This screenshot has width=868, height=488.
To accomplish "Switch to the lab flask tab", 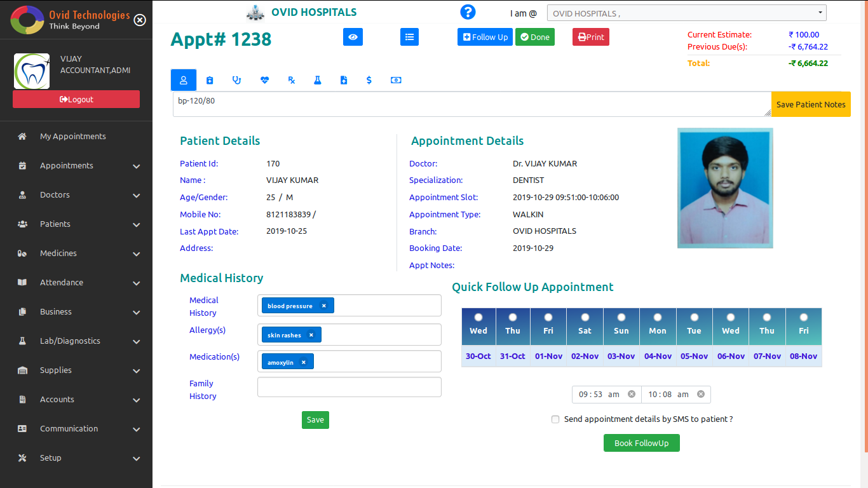I will coord(317,80).
